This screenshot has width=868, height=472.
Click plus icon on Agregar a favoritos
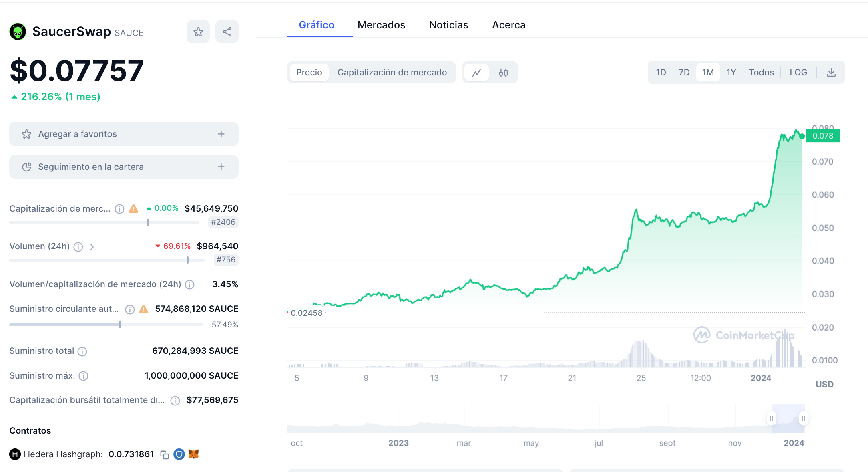pyautogui.click(x=221, y=134)
